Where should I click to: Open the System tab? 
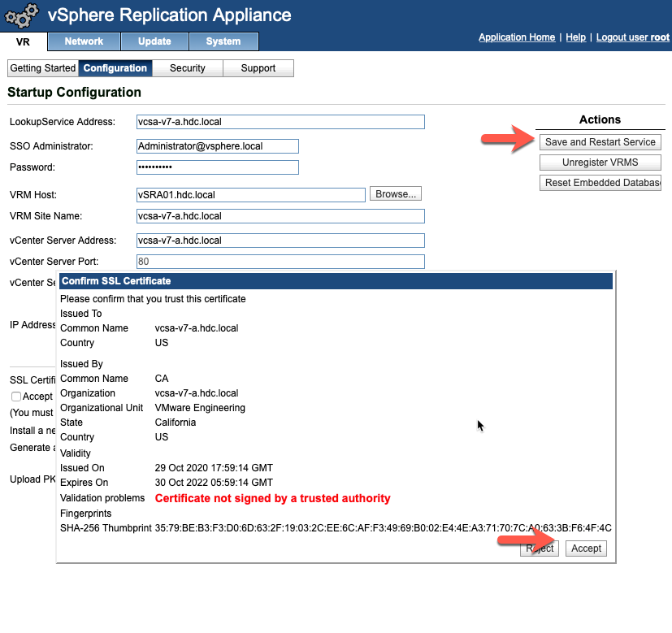click(x=223, y=41)
